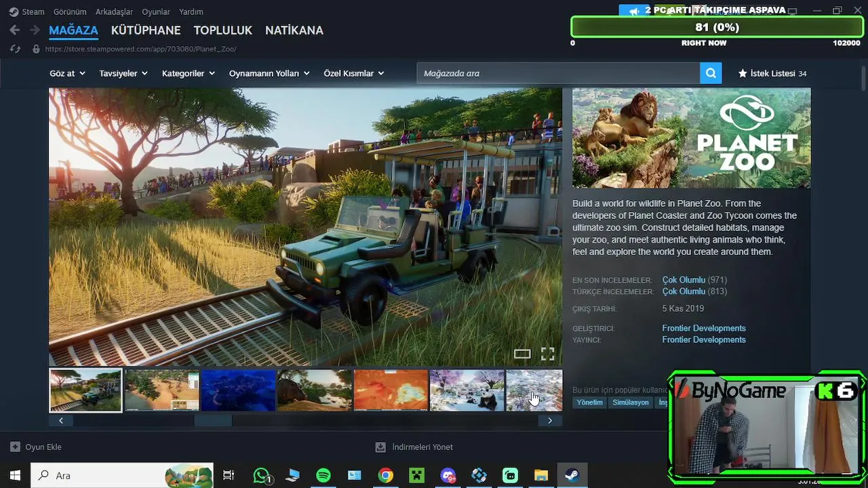
Task: Click İndirmeleri Yönet label
Action: pyautogui.click(x=422, y=447)
